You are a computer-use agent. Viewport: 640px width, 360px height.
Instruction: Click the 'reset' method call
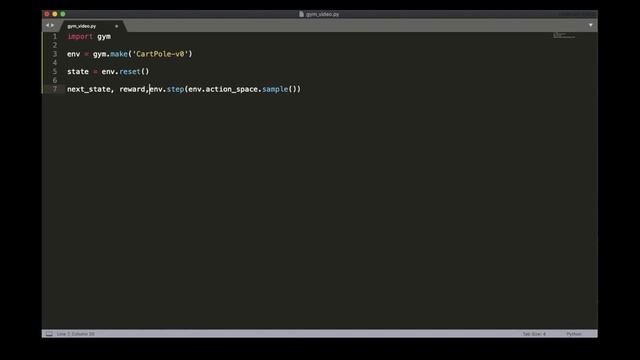130,71
